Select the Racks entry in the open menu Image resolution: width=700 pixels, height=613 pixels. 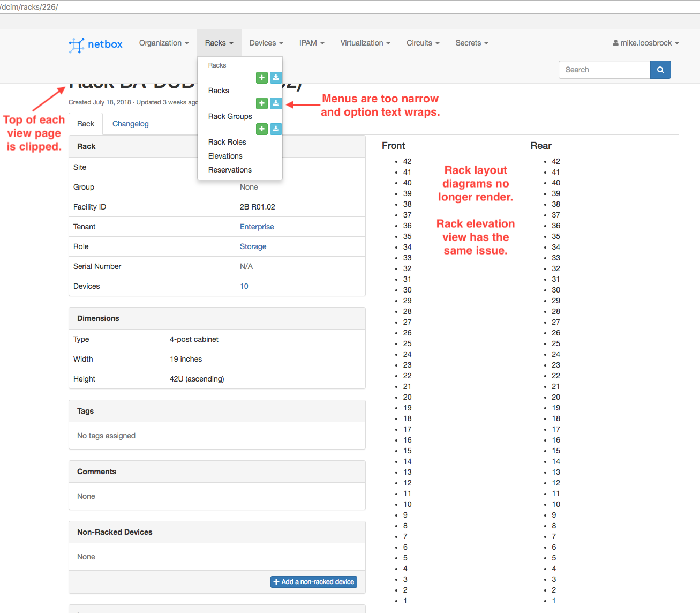click(x=219, y=91)
